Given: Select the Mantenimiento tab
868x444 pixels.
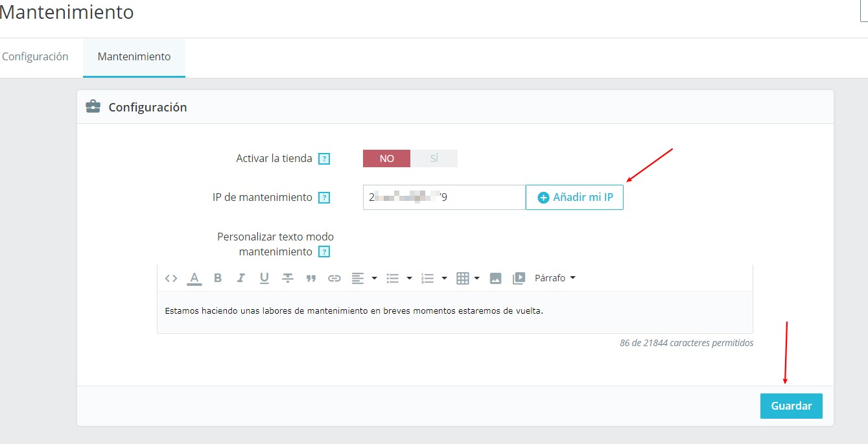Looking at the screenshot, I should [134, 57].
